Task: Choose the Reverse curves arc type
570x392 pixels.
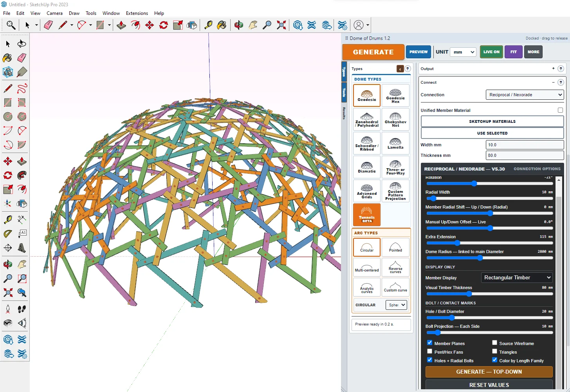Action: (395, 267)
